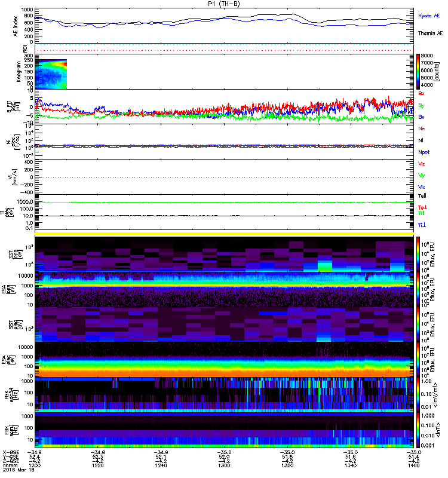Viewport: 448px width, 478px height.
Task: Click the '1300' time axis label
Action: coord(225,465)
